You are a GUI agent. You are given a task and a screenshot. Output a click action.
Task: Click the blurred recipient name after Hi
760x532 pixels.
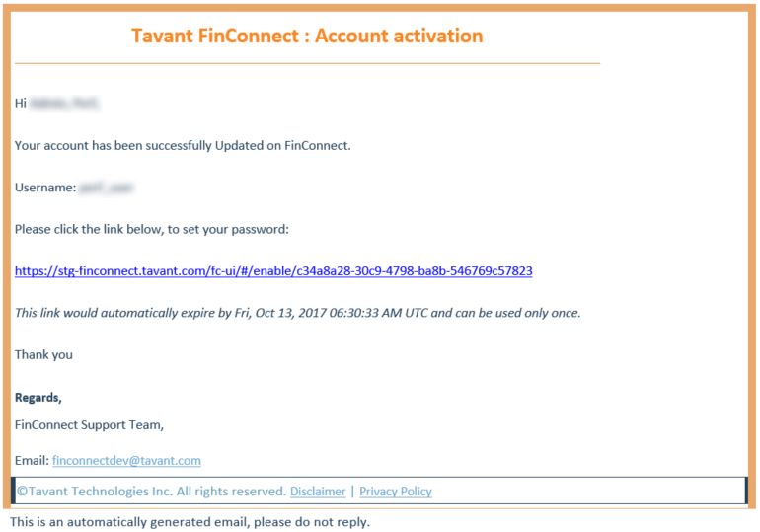pyautogui.click(x=64, y=103)
